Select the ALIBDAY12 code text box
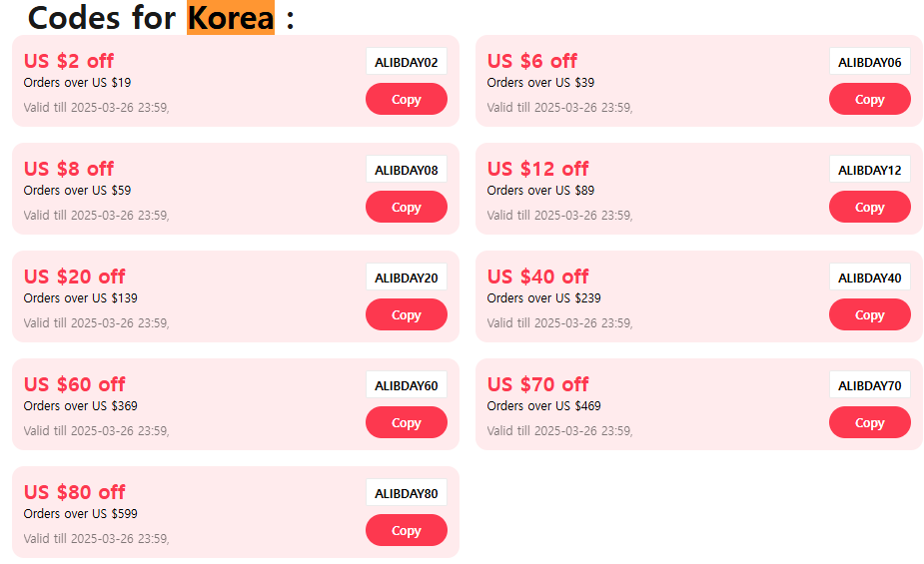 pos(869,170)
